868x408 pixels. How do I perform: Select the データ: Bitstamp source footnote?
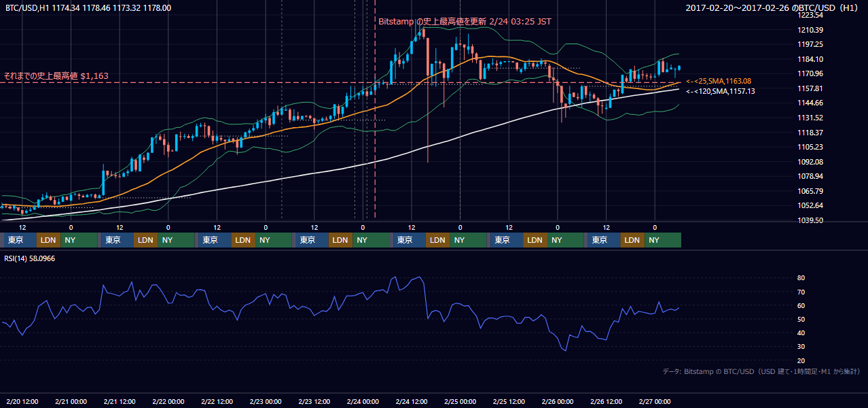click(x=761, y=371)
